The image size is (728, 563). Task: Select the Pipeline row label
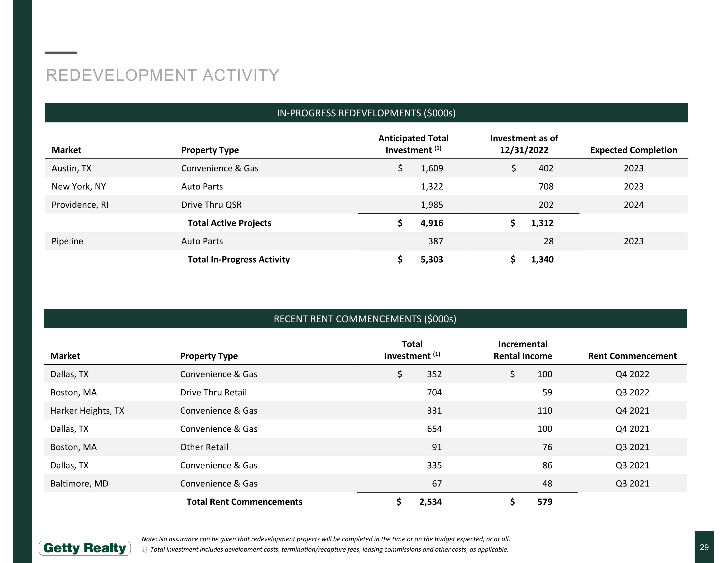tap(67, 241)
